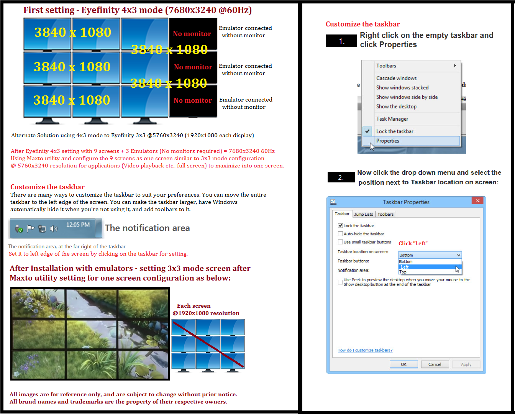Click the Apply button
Viewport: 515px width, 420px height.
(x=466, y=364)
